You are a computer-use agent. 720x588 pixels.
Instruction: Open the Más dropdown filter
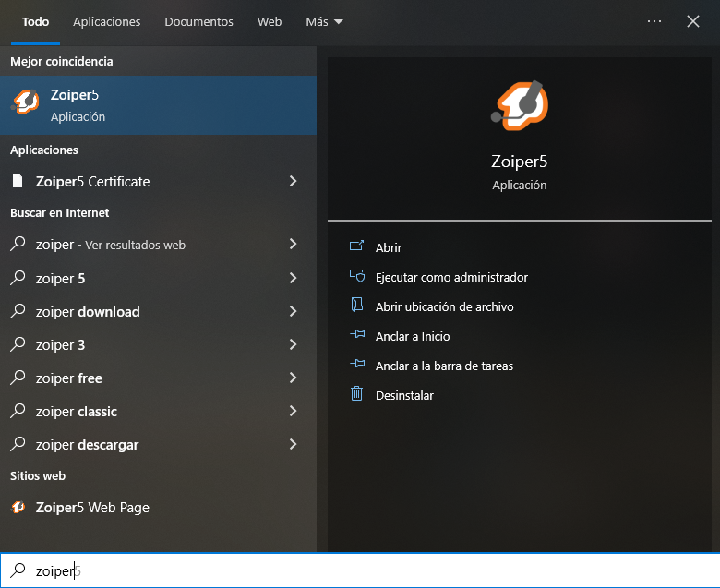[x=324, y=21]
